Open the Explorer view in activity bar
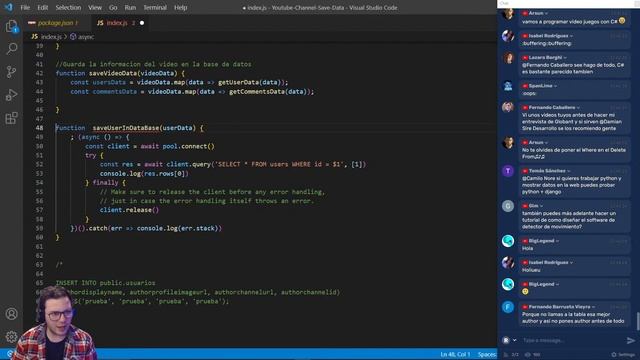Image resolution: width=640 pixels, height=360 pixels. point(11,26)
